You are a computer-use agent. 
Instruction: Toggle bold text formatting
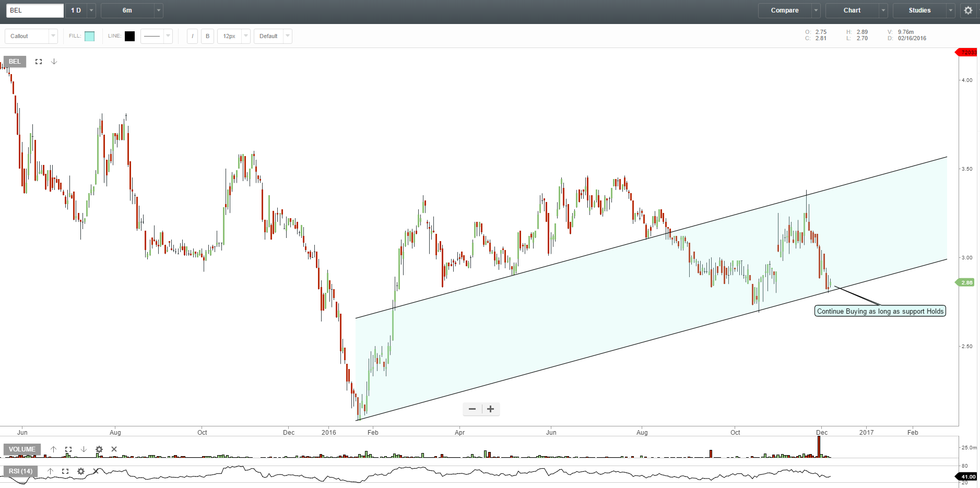[x=207, y=36]
